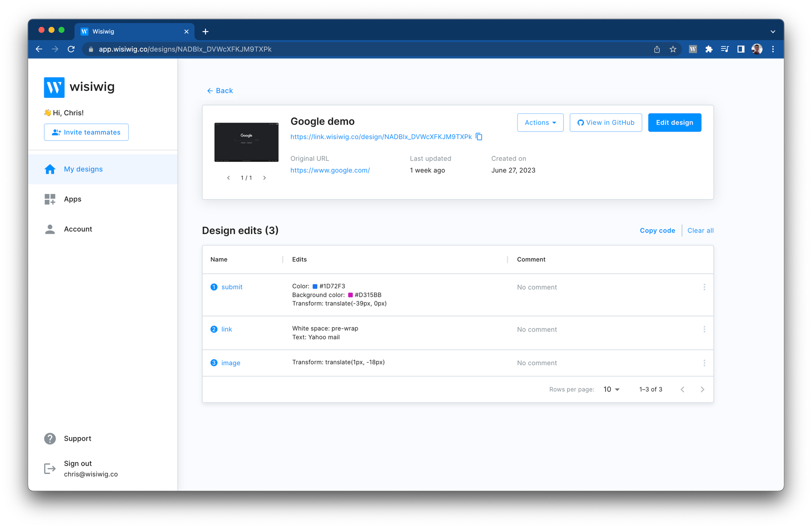Image resolution: width=812 pixels, height=528 pixels.
Task: Open Rows per page dropdown
Action: pos(611,389)
